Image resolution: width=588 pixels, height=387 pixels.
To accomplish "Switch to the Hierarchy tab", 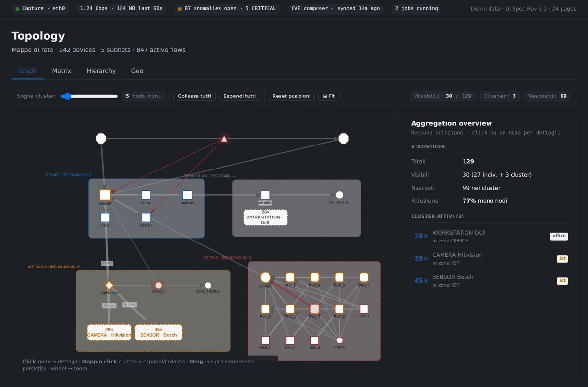I will tap(101, 71).
